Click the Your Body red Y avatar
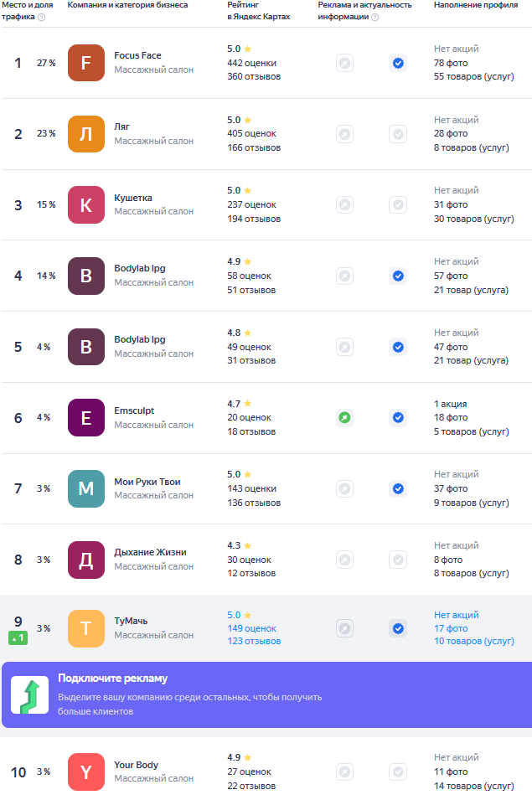Image resolution: width=532 pixels, height=800 pixels. tap(86, 772)
